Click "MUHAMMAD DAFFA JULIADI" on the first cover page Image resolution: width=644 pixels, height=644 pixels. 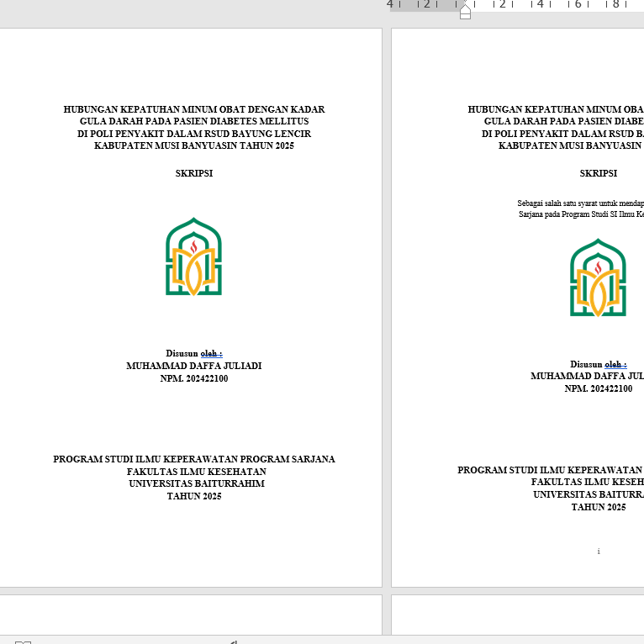pos(194,366)
